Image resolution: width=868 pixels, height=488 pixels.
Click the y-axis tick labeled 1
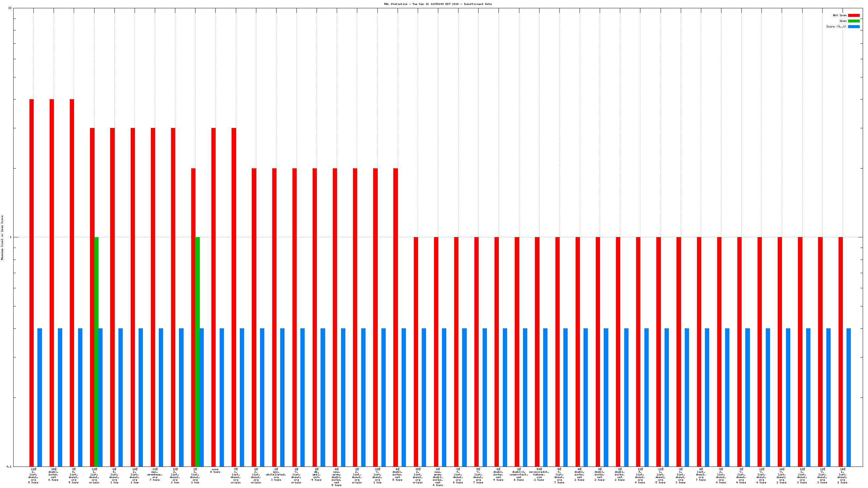(x=11, y=237)
